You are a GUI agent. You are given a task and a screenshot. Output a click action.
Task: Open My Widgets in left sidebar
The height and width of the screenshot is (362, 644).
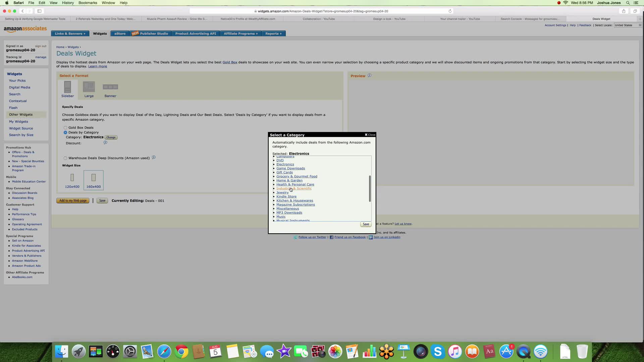pos(18,122)
